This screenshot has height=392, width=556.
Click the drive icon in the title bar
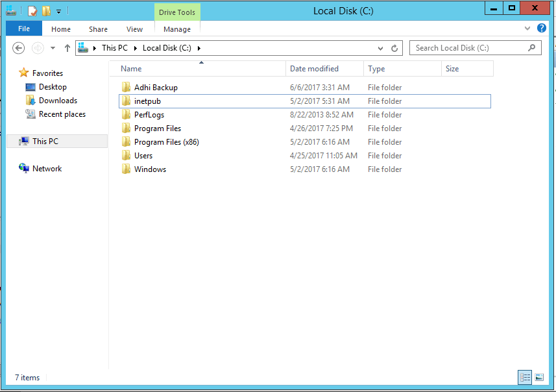click(11, 10)
